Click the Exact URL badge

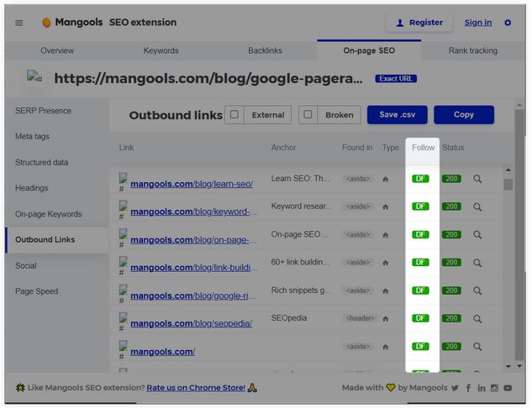(x=396, y=79)
